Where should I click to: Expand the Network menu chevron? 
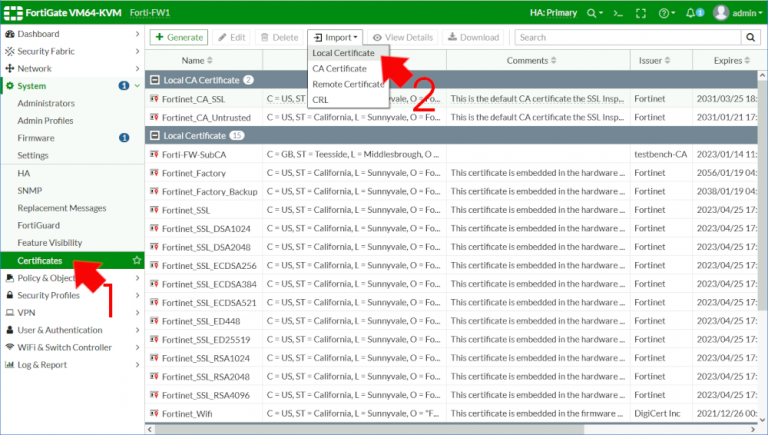tap(137, 69)
